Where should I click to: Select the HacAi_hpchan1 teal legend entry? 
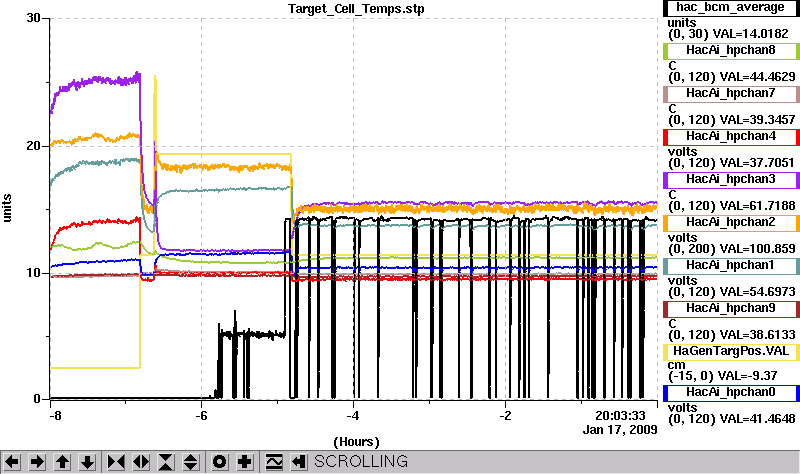(730, 265)
